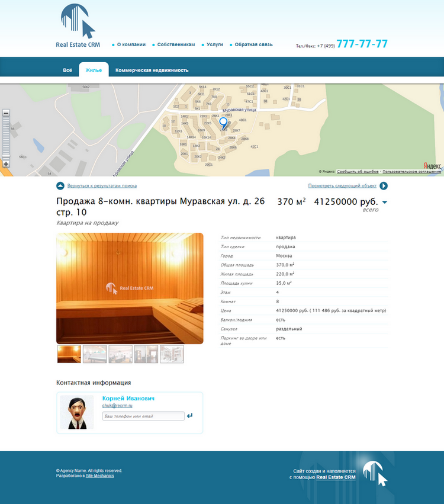Select the fourth photo thumbnail
The height and width of the screenshot is (504, 444).
(x=146, y=354)
